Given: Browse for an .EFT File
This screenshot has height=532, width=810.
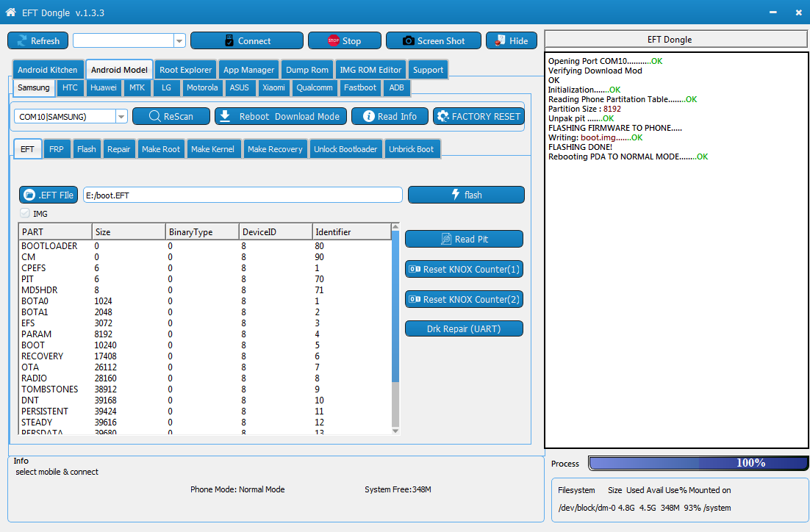Looking at the screenshot, I should pos(49,195).
